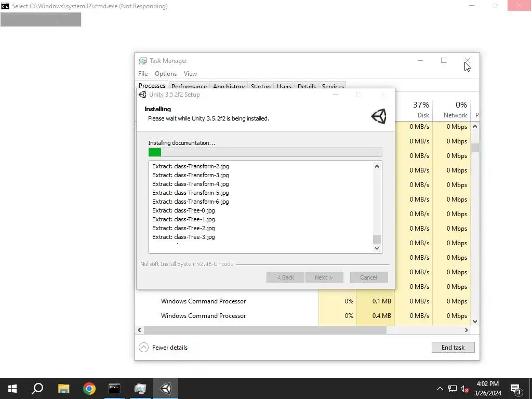Select Windows Command Processor row with 0.1 MB
532x399 pixels.
click(x=303, y=301)
